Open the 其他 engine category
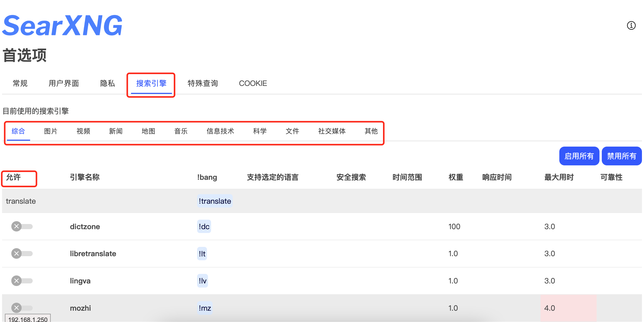This screenshot has width=644, height=322. pos(371,131)
